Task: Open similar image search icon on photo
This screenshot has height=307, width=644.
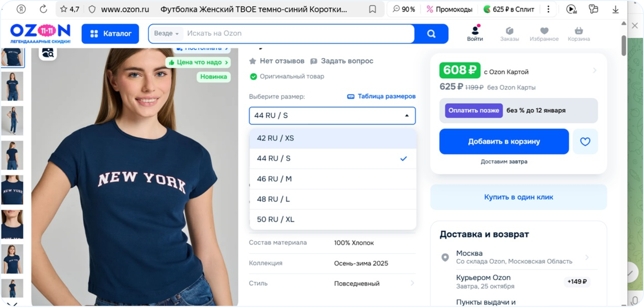Action: pos(48,53)
